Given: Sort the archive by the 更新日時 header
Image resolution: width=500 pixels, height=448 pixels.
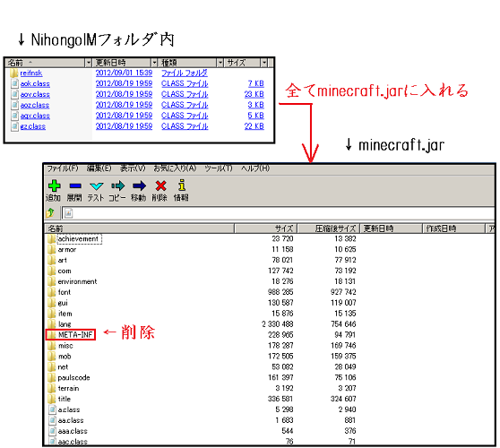Looking at the screenshot, I should tap(392, 228).
